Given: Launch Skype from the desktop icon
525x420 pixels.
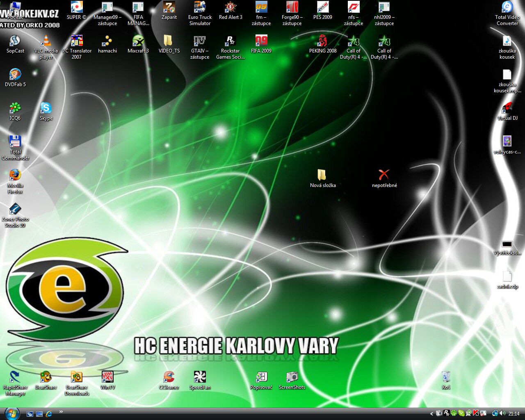Looking at the screenshot, I should click(46, 112).
